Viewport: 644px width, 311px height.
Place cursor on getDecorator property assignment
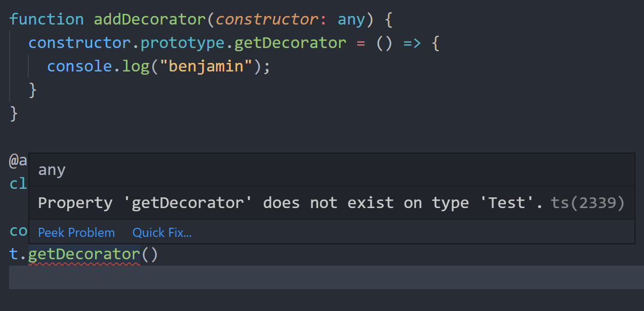coord(290,43)
